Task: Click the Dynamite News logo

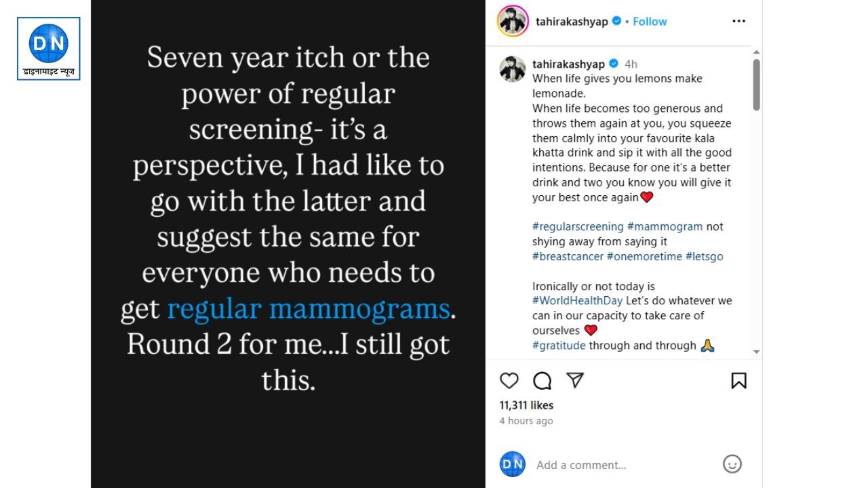Action: (49, 49)
